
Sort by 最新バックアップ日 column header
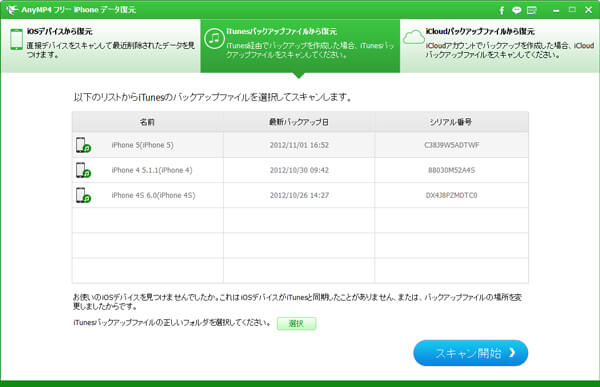[x=299, y=122]
